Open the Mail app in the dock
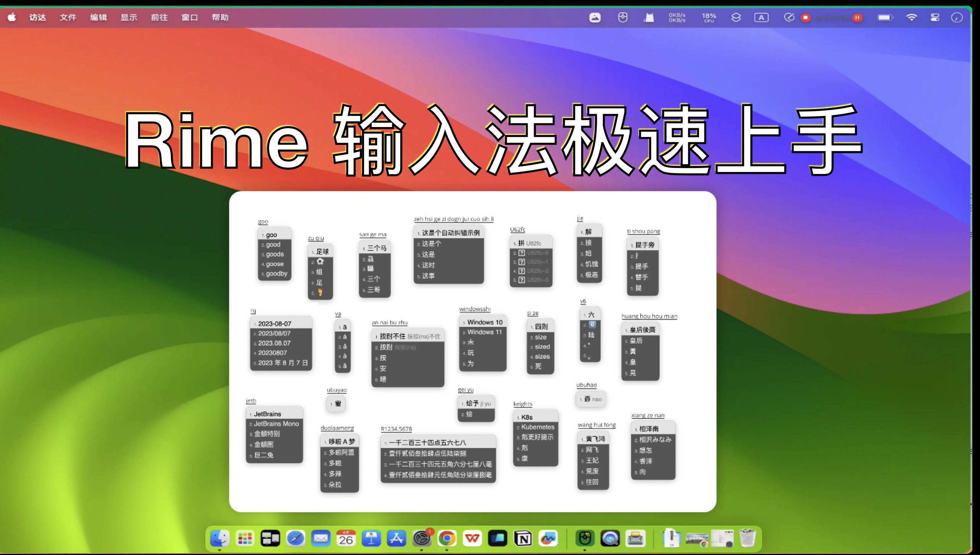 tap(321, 539)
